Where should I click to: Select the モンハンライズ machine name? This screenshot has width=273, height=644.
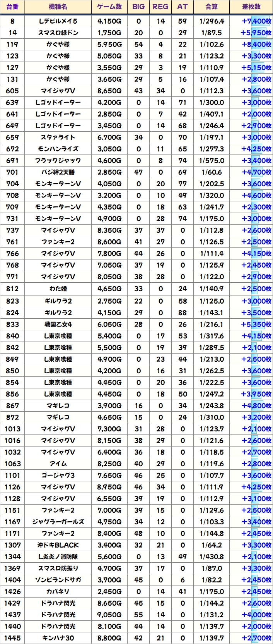tap(58, 149)
